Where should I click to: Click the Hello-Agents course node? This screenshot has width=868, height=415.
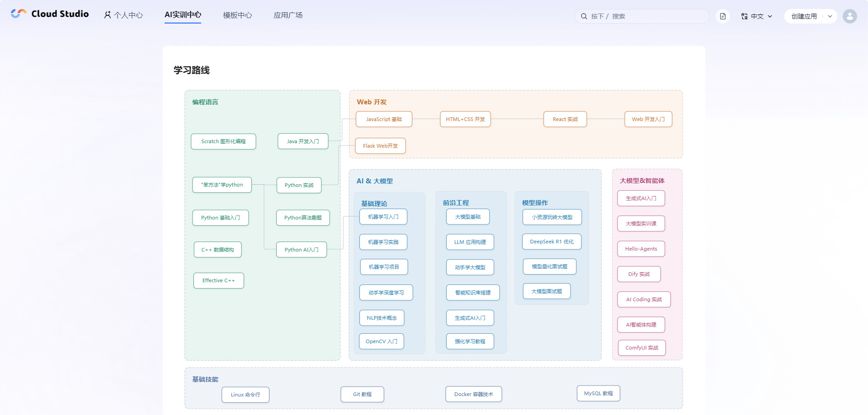[641, 249]
